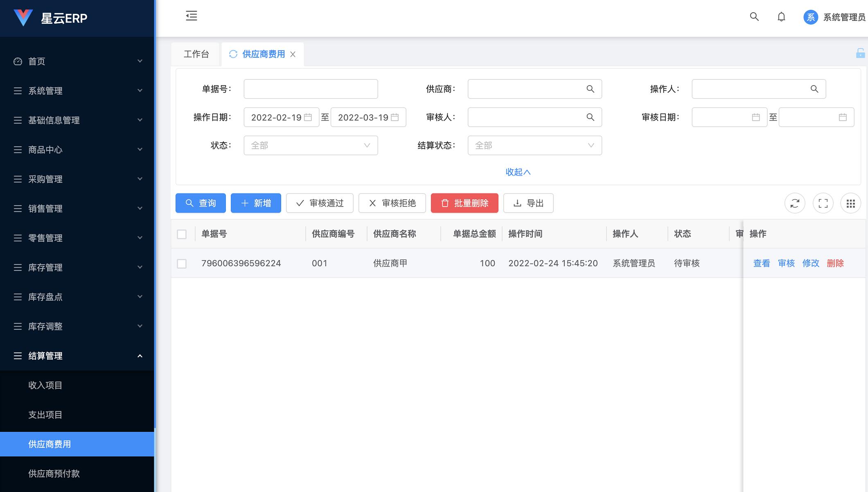Click 删除 link for record 796006396596224
The image size is (868, 492).
(835, 263)
